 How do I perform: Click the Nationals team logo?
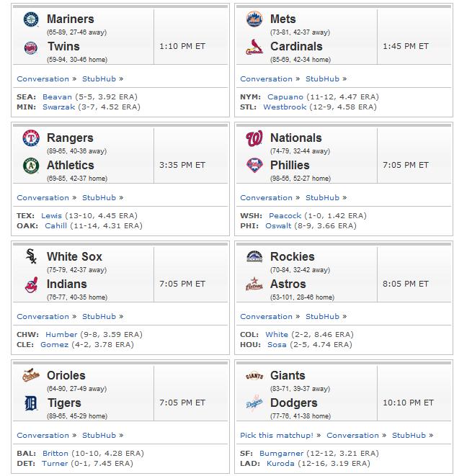tap(254, 138)
